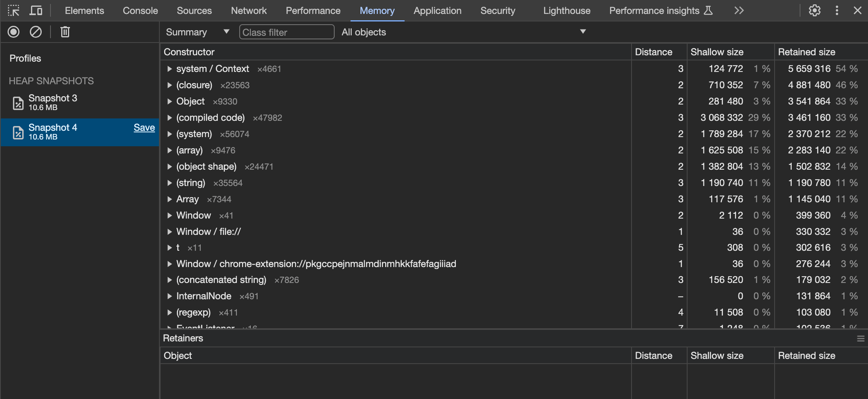Open the Retainers pane menu icon
The height and width of the screenshot is (399, 868).
coord(861,339)
